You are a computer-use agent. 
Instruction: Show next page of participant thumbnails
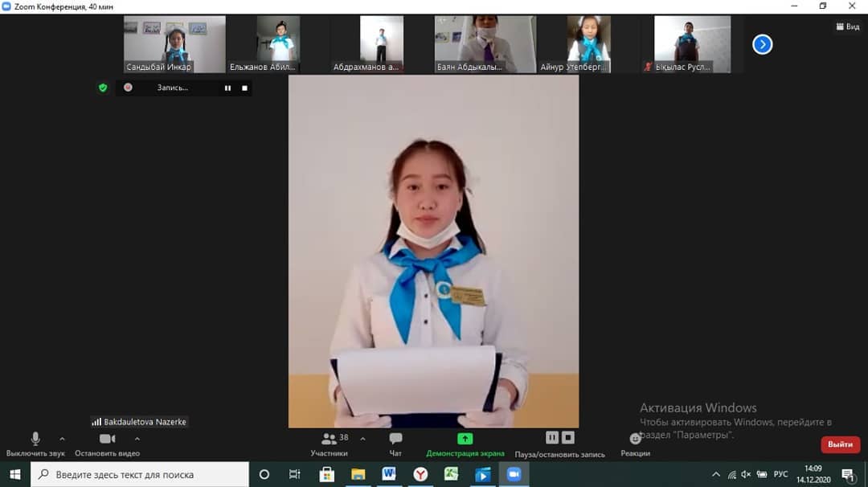point(762,44)
